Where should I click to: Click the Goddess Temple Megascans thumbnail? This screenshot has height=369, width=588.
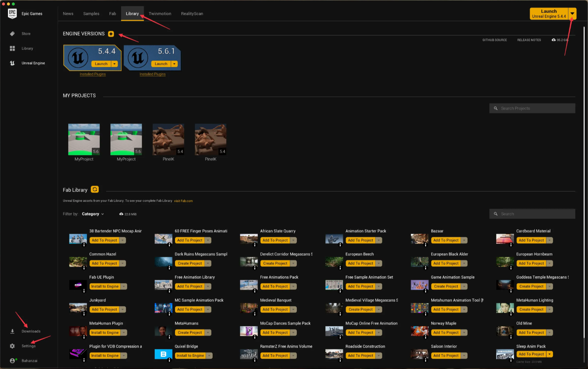[x=505, y=285]
